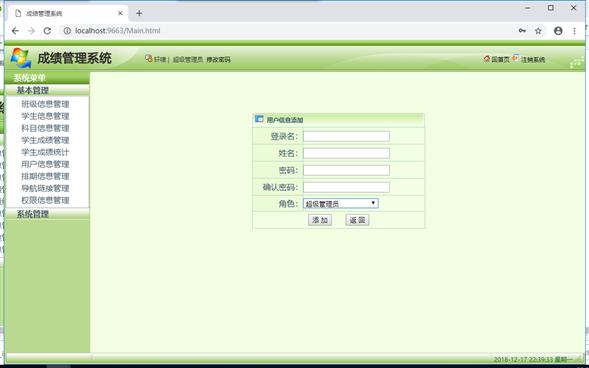Click the 返回 button
The image size is (589, 368).
tap(357, 220)
